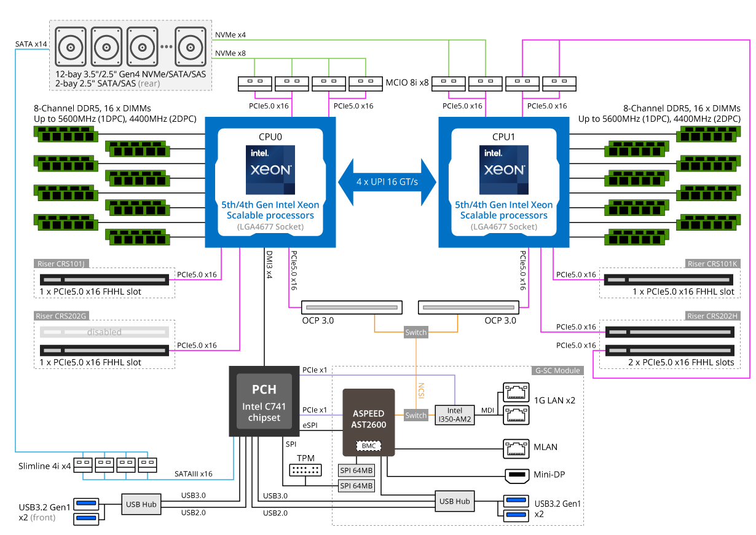Click the Riser CRS101J label
The height and width of the screenshot is (535, 756).
pos(63,264)
